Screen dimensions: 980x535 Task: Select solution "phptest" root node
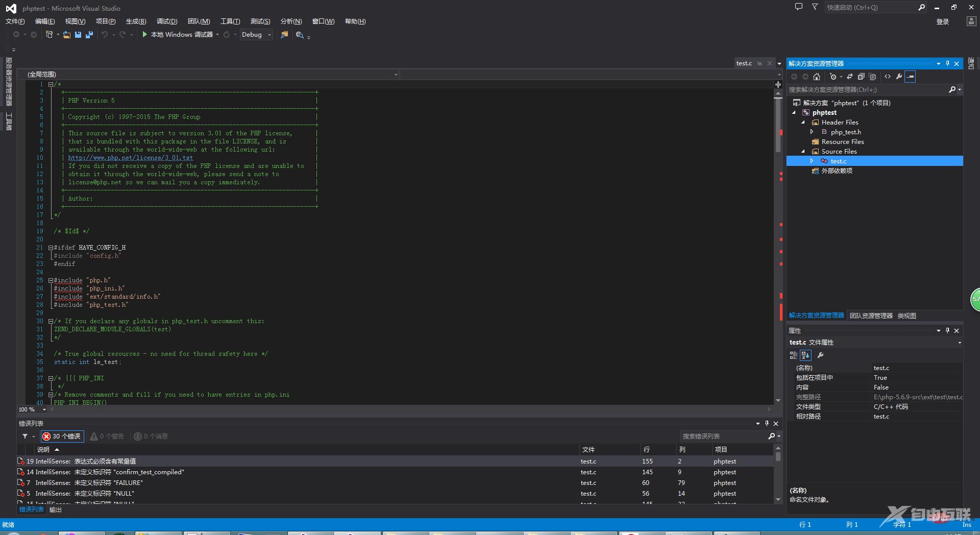click(x=846, y=103)
